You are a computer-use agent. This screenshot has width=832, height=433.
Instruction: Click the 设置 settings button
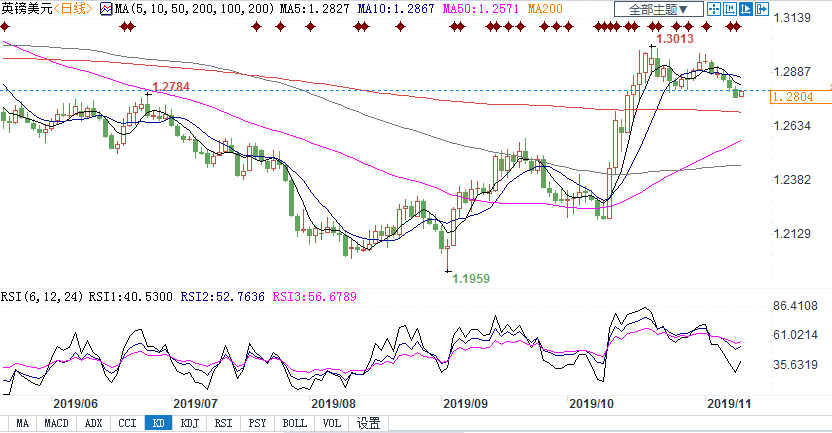(368, 424)
